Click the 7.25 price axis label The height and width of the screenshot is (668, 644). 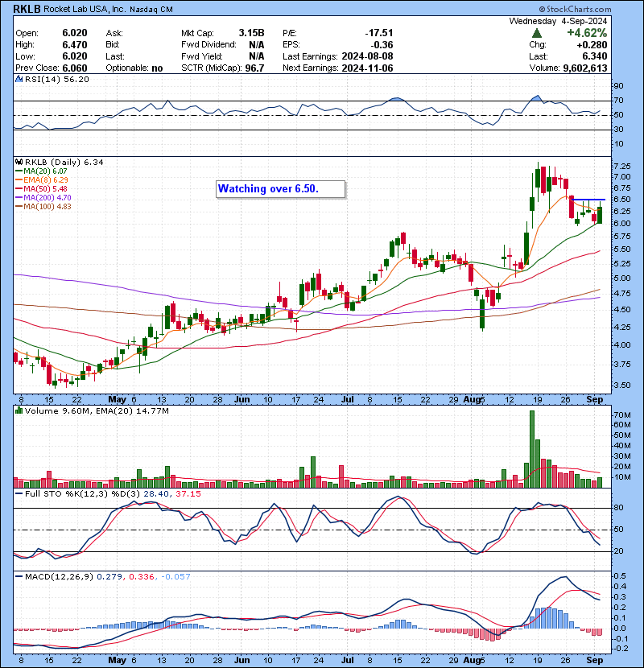[622, 166]
